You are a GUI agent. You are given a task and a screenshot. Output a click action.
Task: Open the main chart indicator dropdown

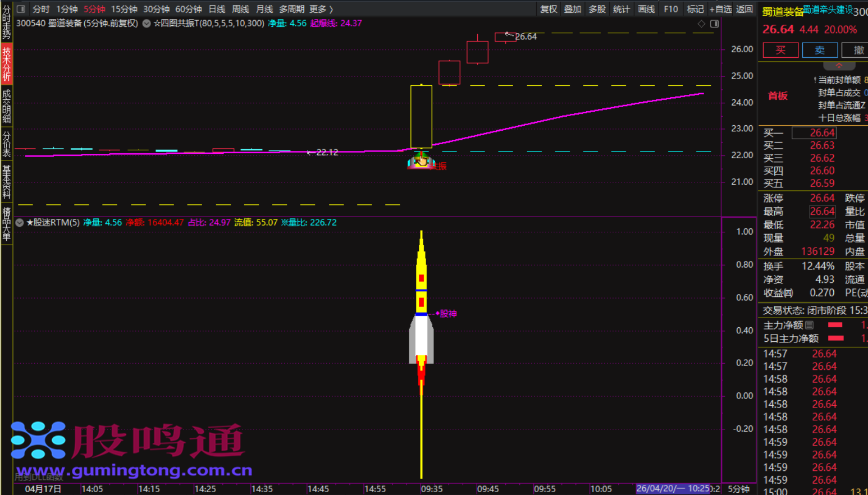point(147,24)
